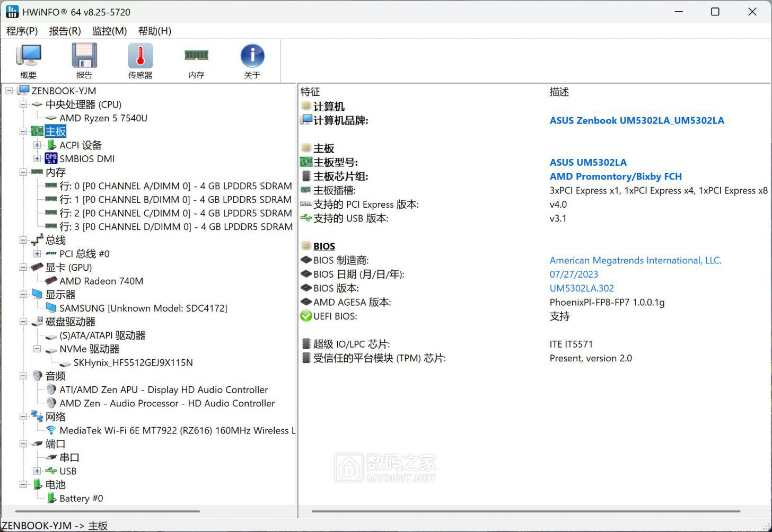Click the SMBIOS DMI icon
The height and width of the screenshot is (532, 772).
[51, 158]
